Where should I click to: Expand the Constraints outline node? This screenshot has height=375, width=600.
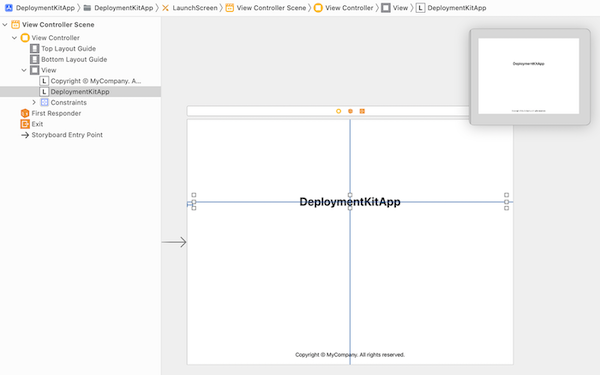click(x=34, y=102)
